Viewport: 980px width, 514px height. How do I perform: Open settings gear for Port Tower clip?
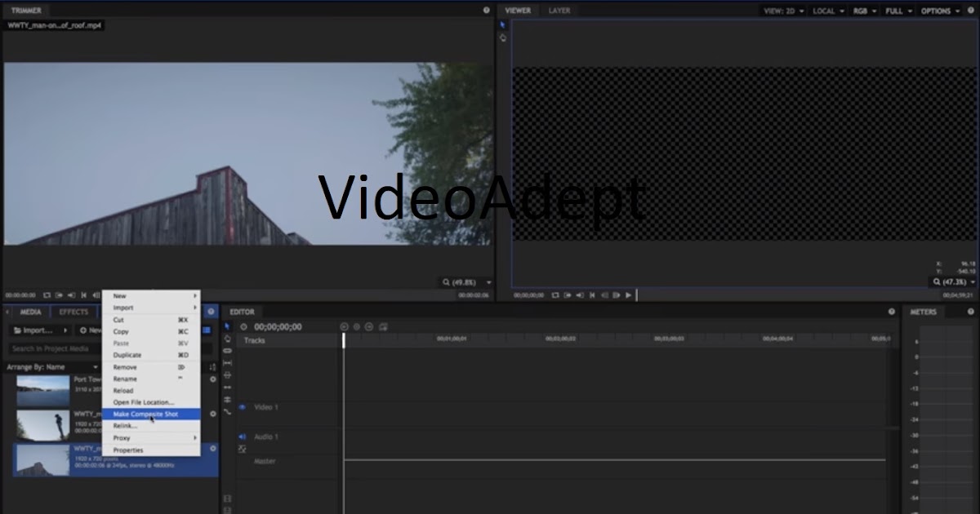(213, 379)
